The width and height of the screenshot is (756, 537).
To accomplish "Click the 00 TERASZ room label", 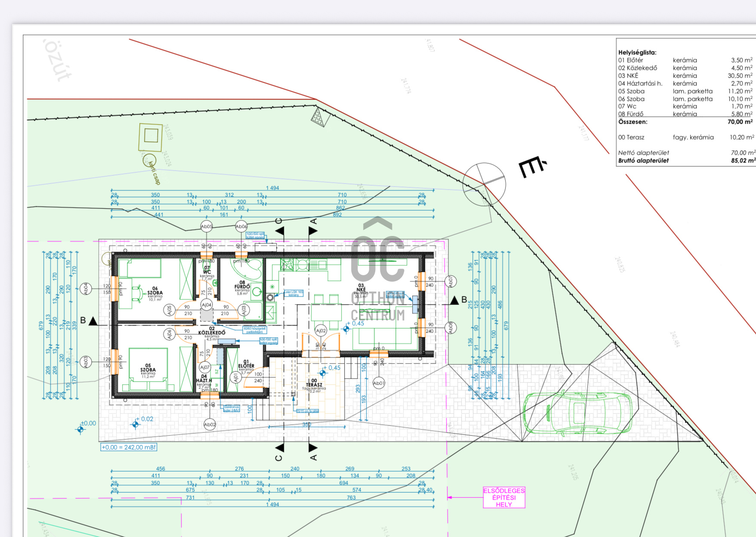I will [314, 383].
